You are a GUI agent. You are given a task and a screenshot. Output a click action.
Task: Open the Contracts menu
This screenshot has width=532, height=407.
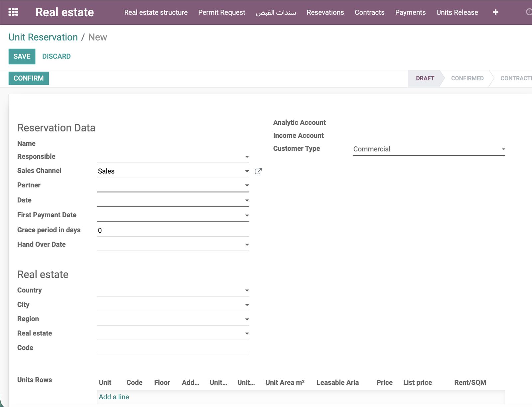coord(369,12)
